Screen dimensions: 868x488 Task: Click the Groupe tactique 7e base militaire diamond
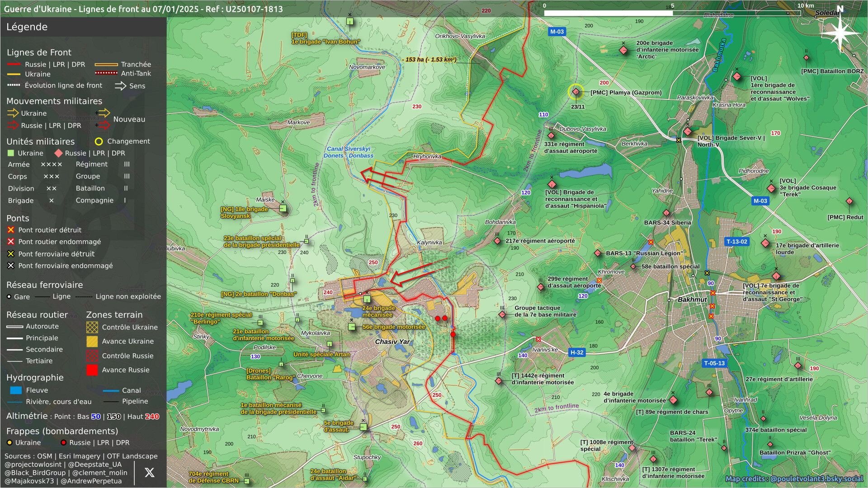[x=502, y=314]
